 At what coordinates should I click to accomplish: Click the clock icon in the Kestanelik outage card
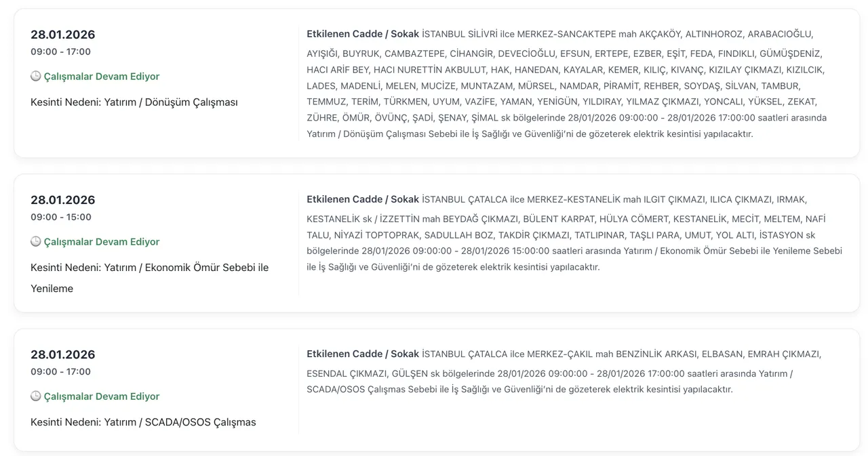coord(36,242)
